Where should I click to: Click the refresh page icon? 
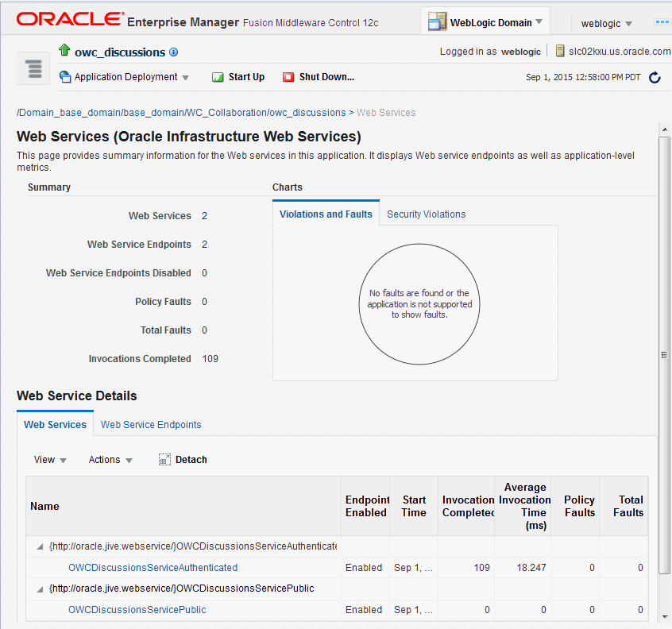tap(655, 77)
